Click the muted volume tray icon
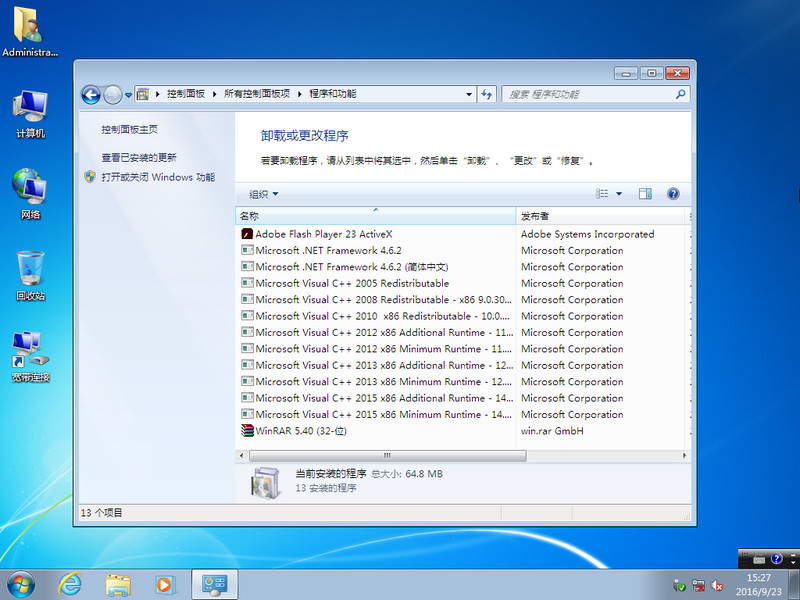This screenshot has width=800, height=600. click(714, 584)
